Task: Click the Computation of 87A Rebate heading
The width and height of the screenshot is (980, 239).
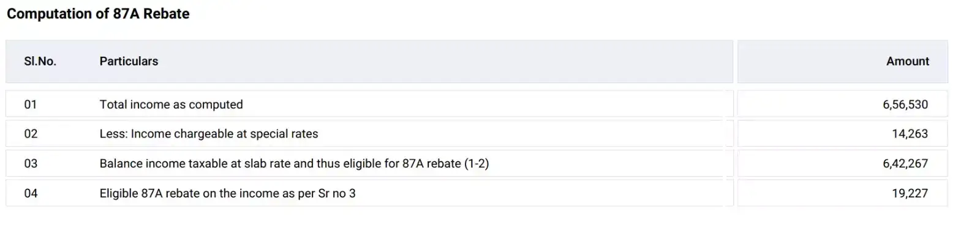Action: click(98, 13)
